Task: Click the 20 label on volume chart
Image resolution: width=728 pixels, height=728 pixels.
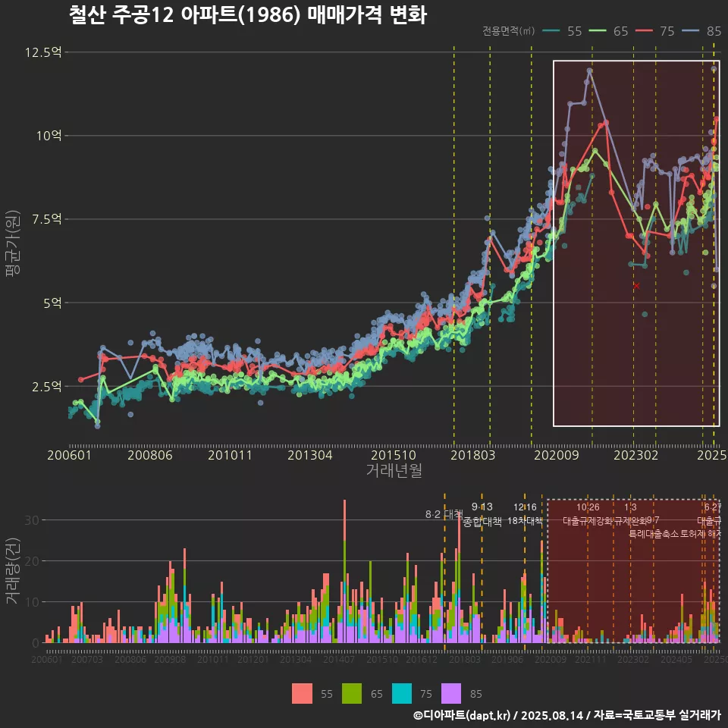Action: [x=32, y=561]
